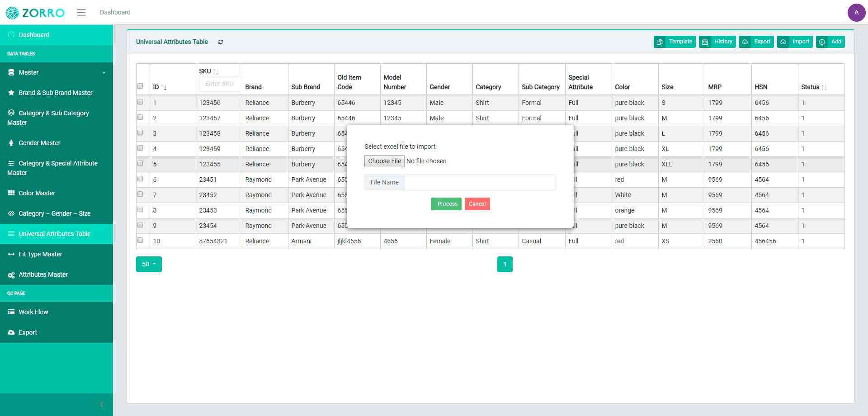Open Gender Master page
The height and width of the screenshot is (416, 868).
tap(57, 143)
